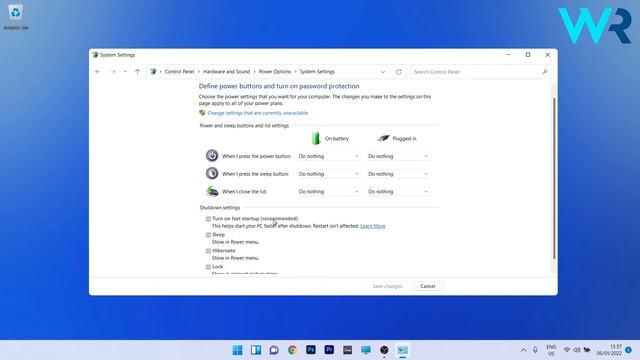Click the window vertical scrollbar
Image resolution: width=640 pixels, height=360 pixels.
click(x=554, y=178)
